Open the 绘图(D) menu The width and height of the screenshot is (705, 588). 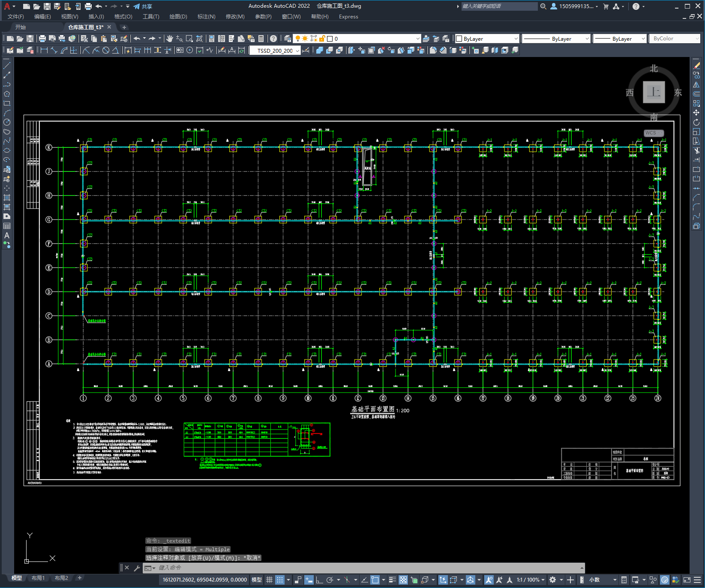coord(178,17)
